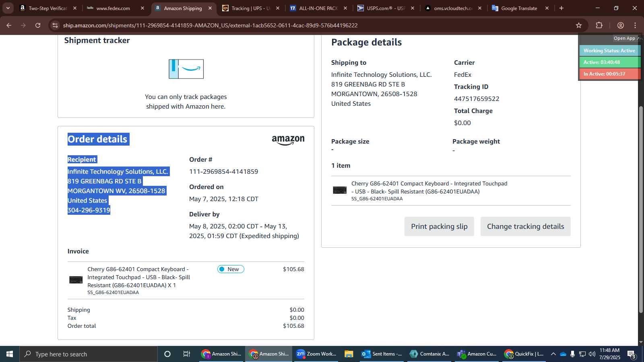The width and height of the screenshot is (644, 362).
Task: Open Teams Amazon Cu... window from taskbar
Action: pyautogui.click(x=477, y=354)
